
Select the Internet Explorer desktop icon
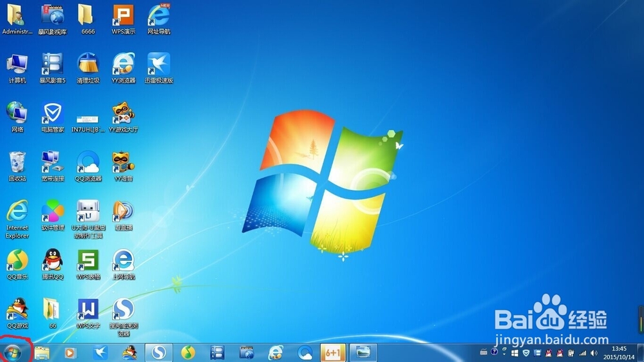[x=17, y=219]
